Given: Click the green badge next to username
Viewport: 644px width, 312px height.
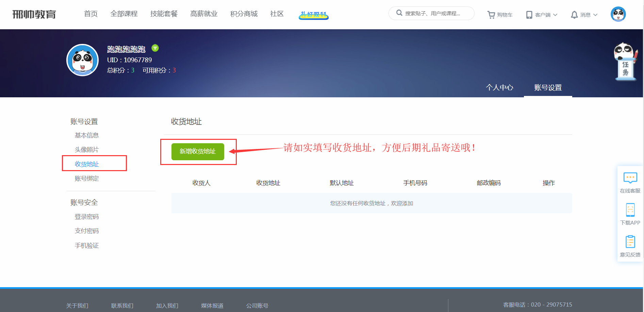Looking at the screenshot, I should (155, 48).
